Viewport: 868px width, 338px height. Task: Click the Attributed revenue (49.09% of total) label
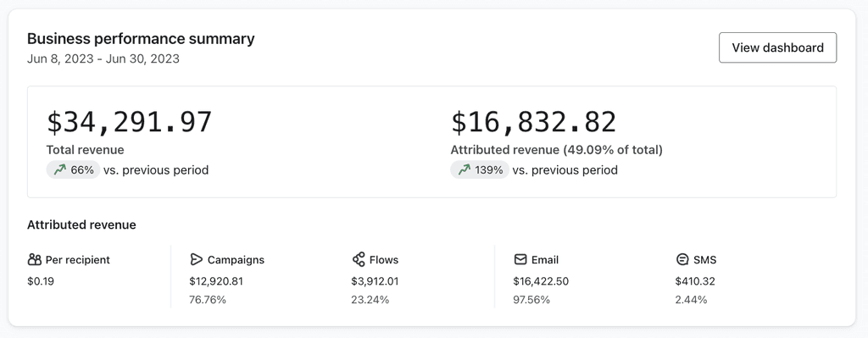pos(556,150)
